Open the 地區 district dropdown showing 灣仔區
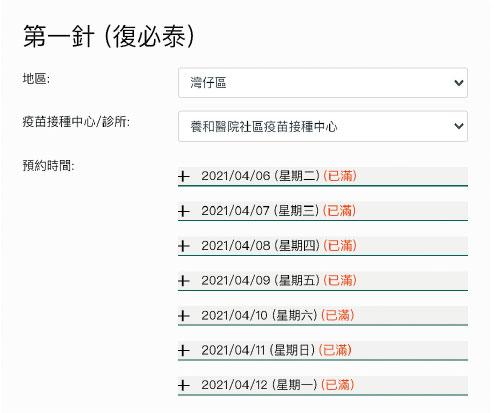This screenshot has height=413, width=494. pos(323,83)
